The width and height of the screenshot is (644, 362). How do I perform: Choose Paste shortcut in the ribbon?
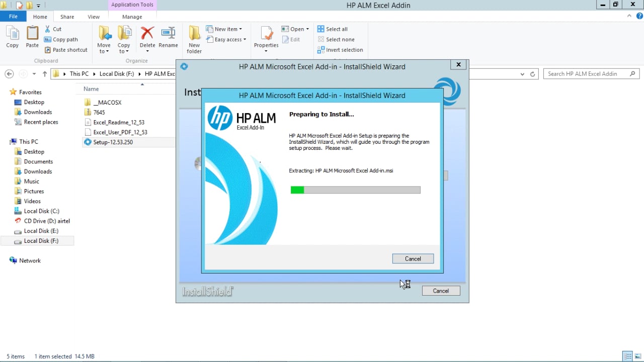[66, 50]
